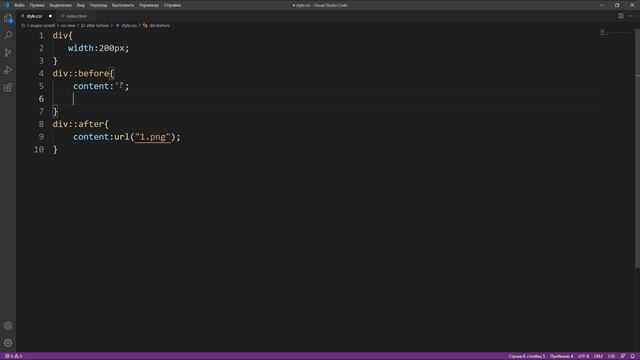Switch to the index.html tab
Screen dimensions: 640x360
pos(76,16)
